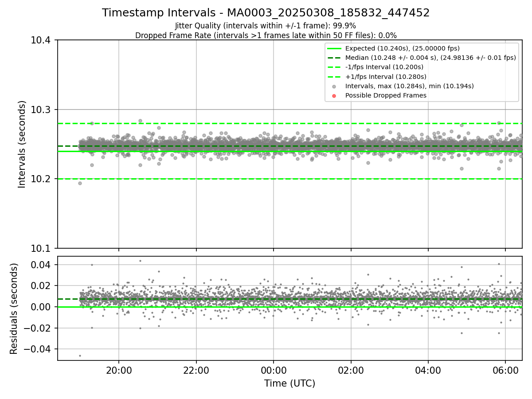Click the 'Jitter Quality' subtitle line
Screen dimensions: 532x399
(266, 26)
